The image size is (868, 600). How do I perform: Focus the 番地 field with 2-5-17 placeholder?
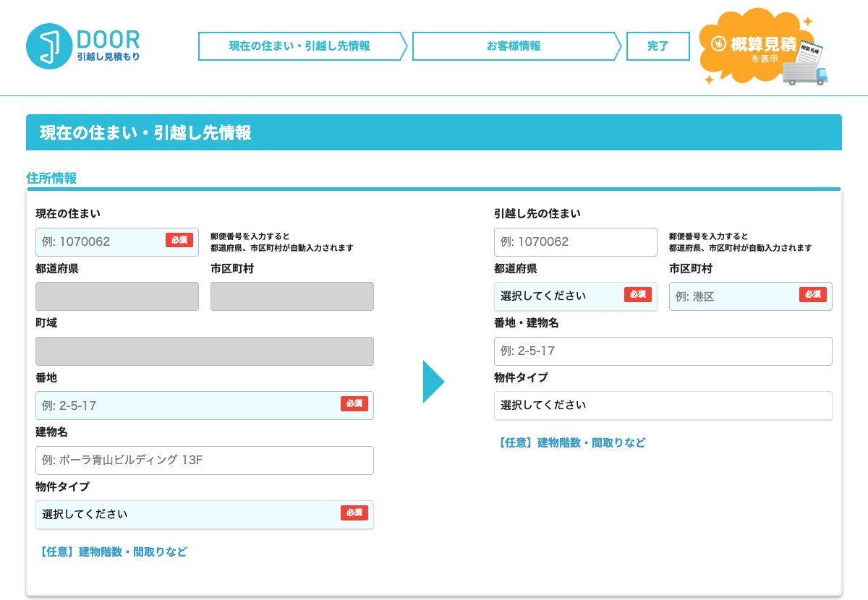(x=205, y=406)
